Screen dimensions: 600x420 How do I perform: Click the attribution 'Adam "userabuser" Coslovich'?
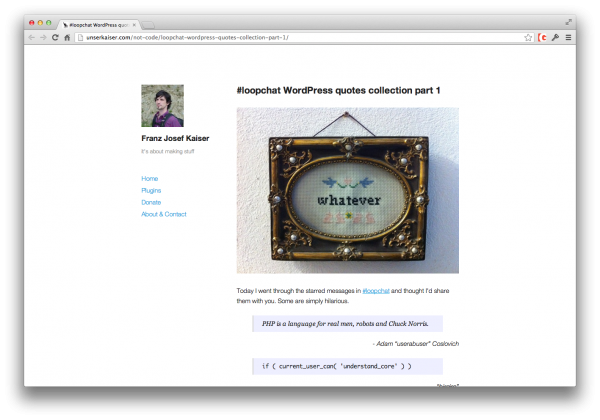pos(416,343)
